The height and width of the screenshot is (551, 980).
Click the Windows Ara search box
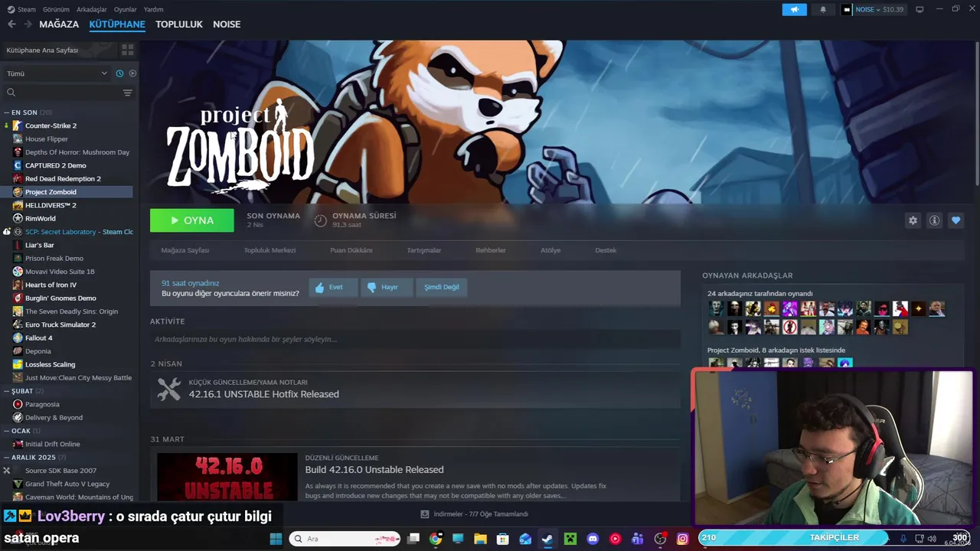tap(345, 539)
